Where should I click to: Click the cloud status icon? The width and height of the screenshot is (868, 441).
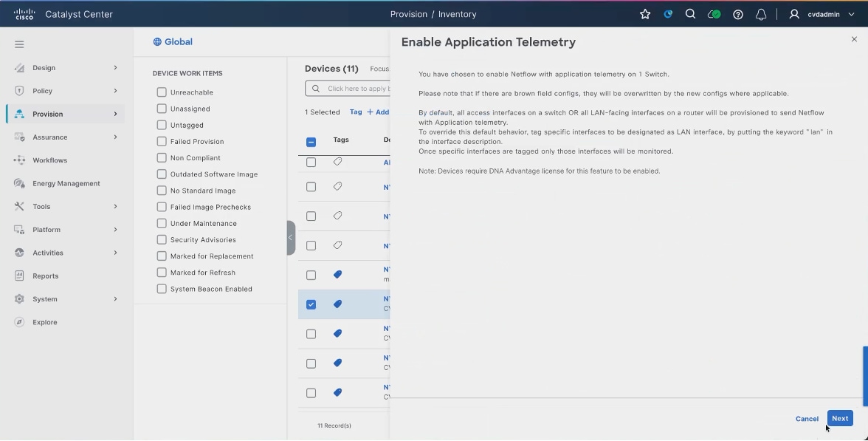[714, 15]
